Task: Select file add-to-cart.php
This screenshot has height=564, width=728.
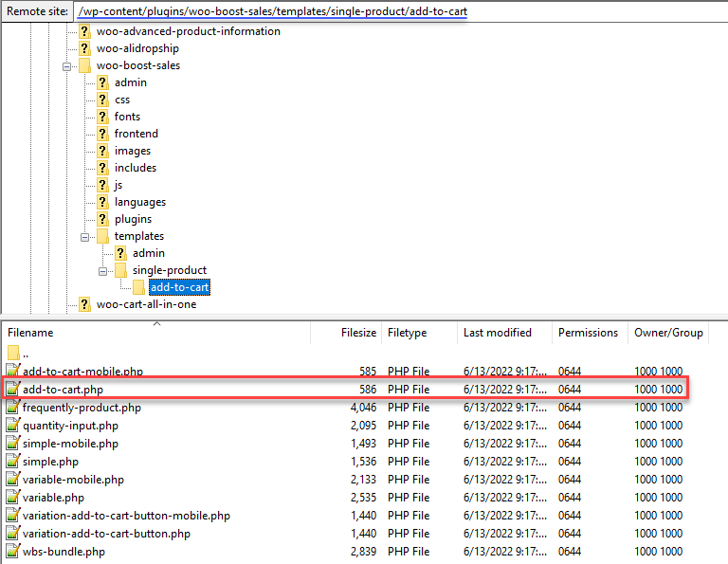Action: (x=63, y=390)
